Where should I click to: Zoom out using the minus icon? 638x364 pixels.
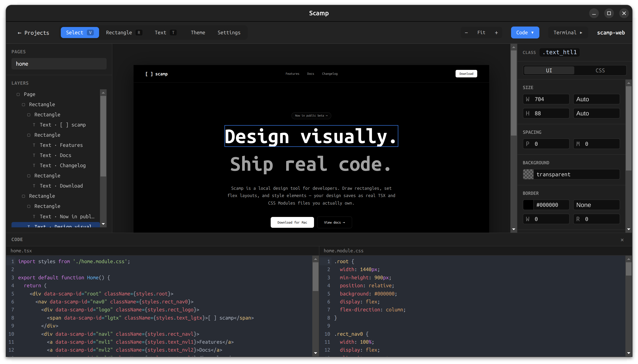(466, 33)
